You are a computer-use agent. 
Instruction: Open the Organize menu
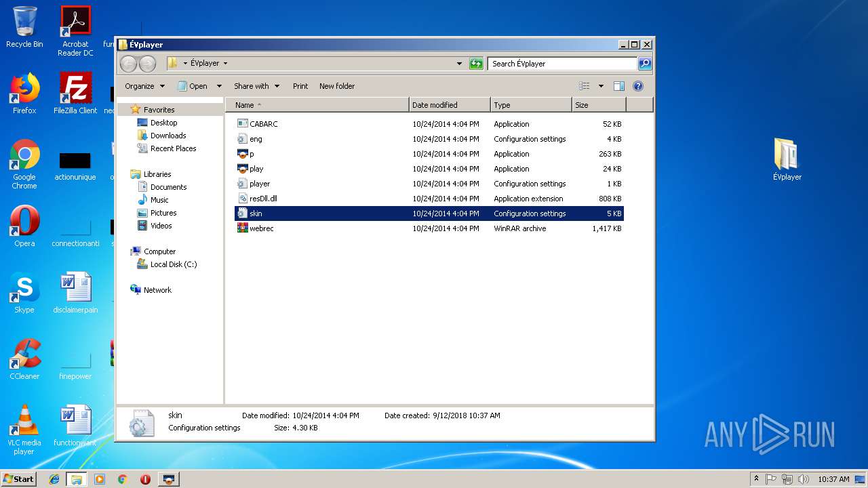144,86
